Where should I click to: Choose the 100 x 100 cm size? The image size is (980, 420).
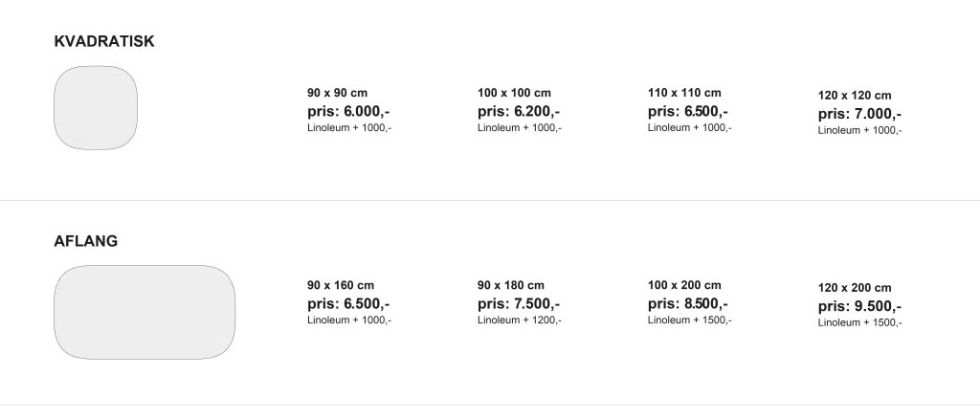tap(514, 93)
